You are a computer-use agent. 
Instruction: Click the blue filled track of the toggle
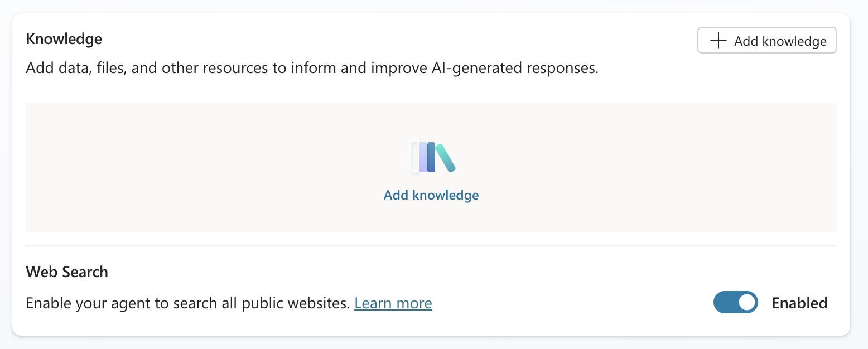(725, 302)
